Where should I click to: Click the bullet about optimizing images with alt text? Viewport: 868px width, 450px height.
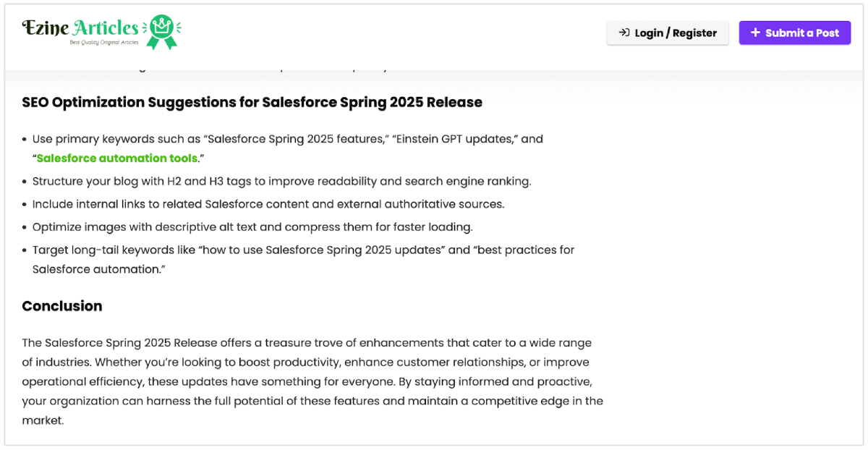(x=252, y=227)
